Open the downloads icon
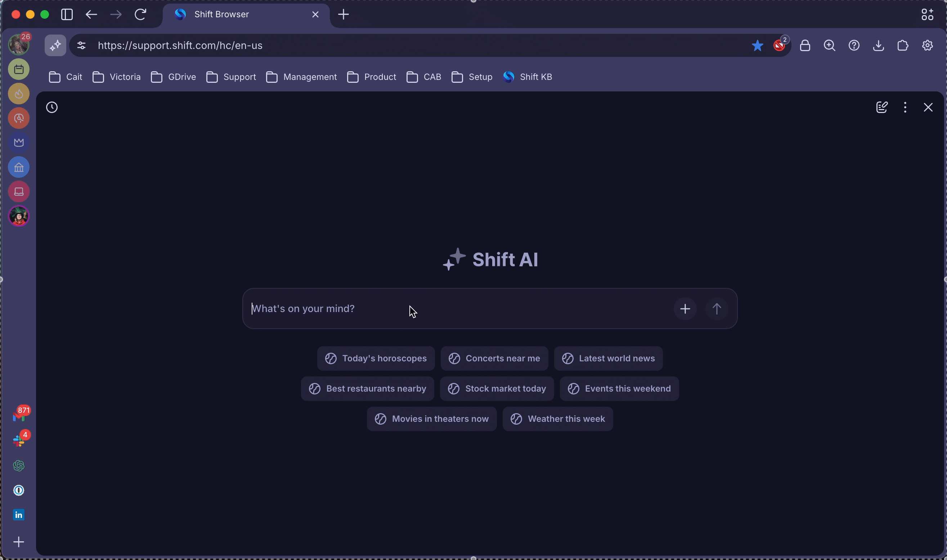The width and height of the screenshot is (947, 560). coord(879,45)
